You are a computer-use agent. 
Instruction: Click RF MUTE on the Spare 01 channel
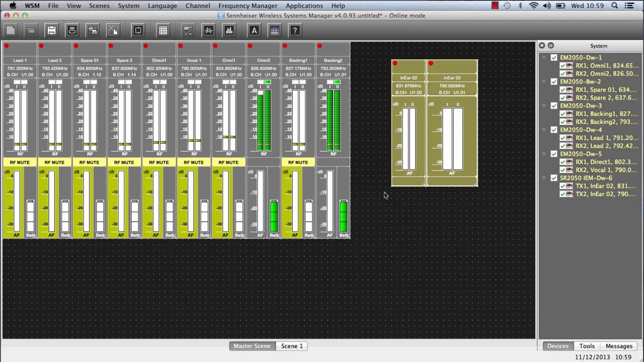click(x=89, y=162)
